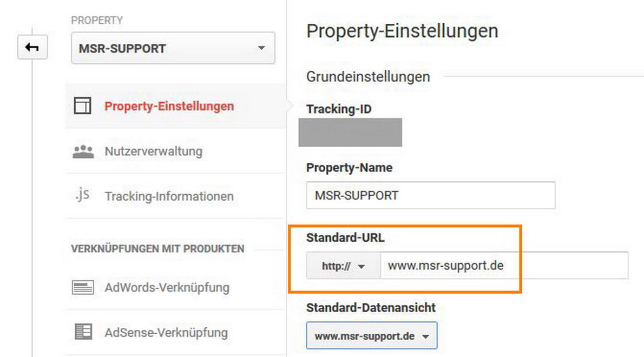The height and width of the screenshot is (357, 644).
Task: Click the Verknüpfungen mit Produkten section label
Action: (x=157, y=249)
